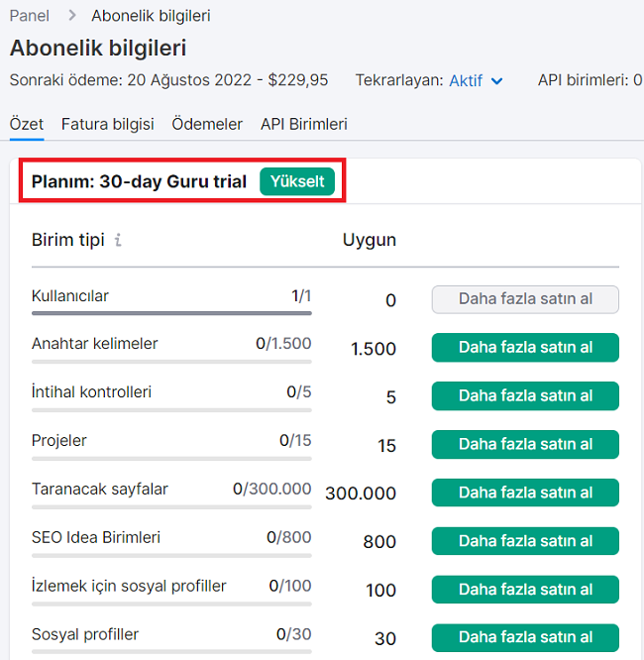Switch to the Özet tab
This screenshot has width=644, height=660.
coord(27,124)
